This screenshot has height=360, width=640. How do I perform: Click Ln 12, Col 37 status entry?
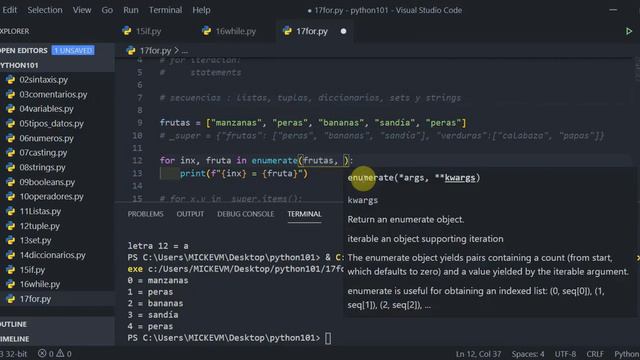(478, 354)
